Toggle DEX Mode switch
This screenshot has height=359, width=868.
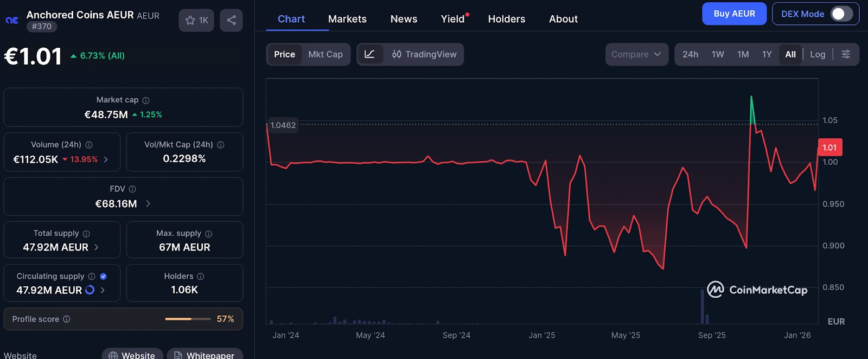pyautogui.click(x=841, y=14)
